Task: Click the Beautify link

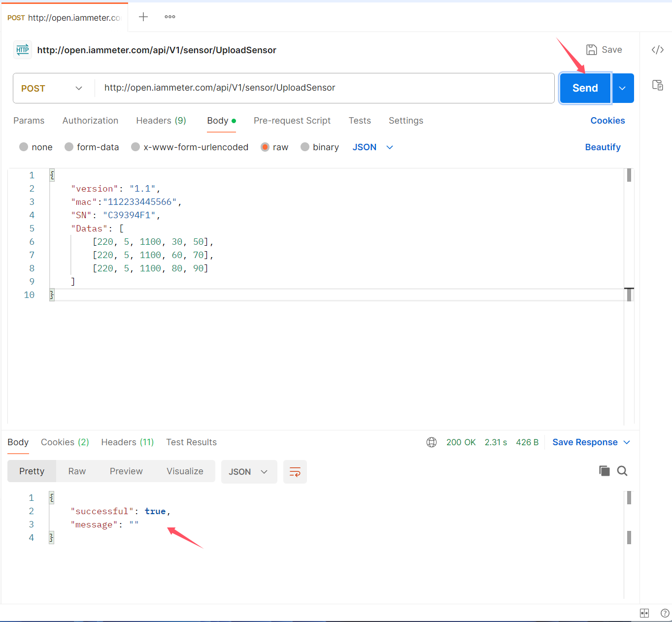Action: [x=603, y=147]
